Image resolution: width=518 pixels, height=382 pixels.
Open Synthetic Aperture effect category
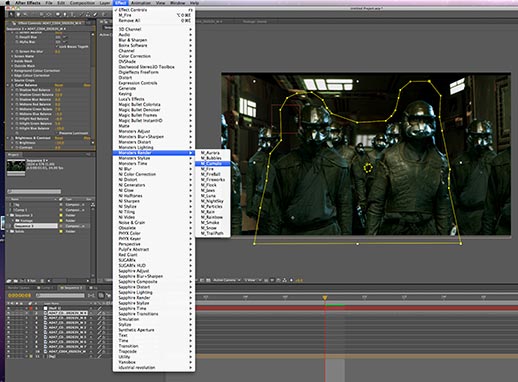[154, 330]
